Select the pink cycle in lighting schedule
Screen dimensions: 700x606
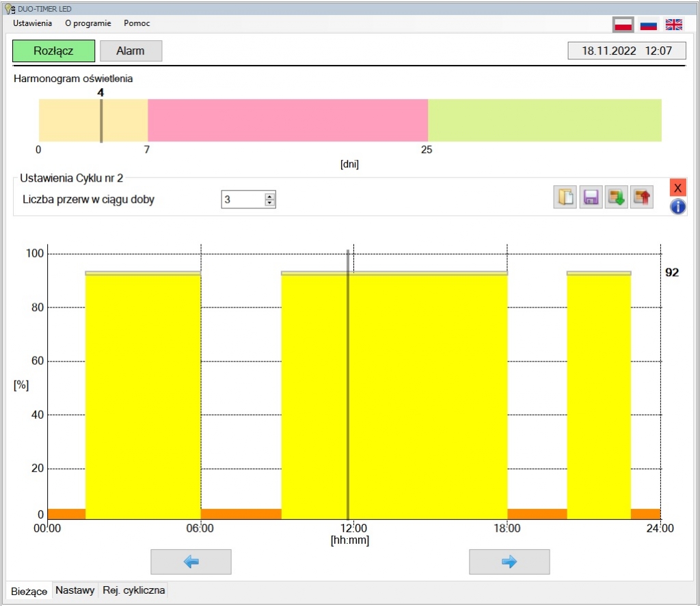[287, 120]
